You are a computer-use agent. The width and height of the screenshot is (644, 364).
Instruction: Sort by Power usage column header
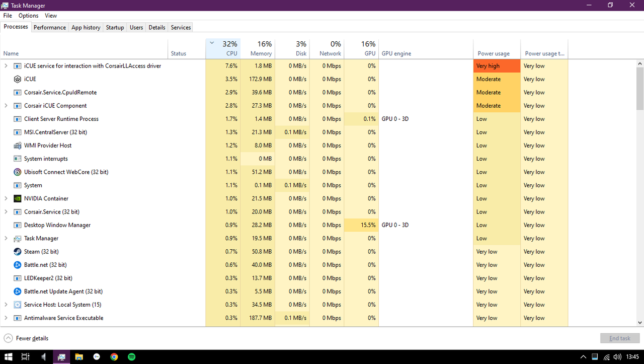click(497, 49)
